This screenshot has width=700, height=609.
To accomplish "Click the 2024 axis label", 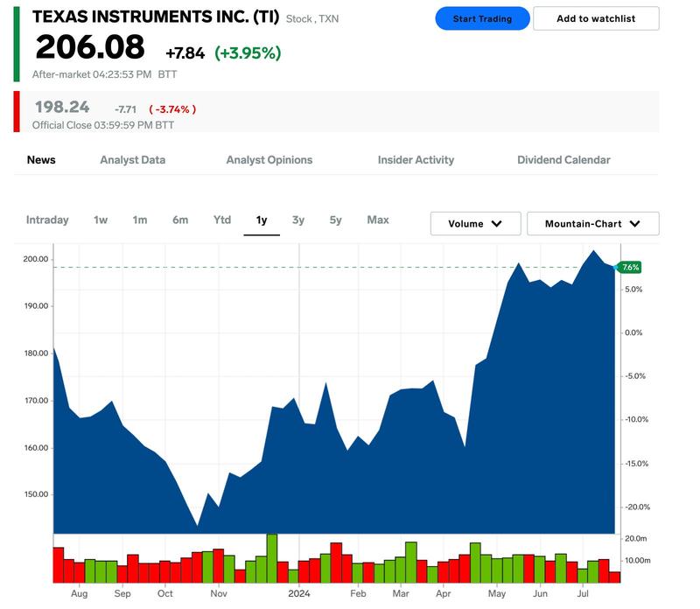I will click(x=298, y=593).
